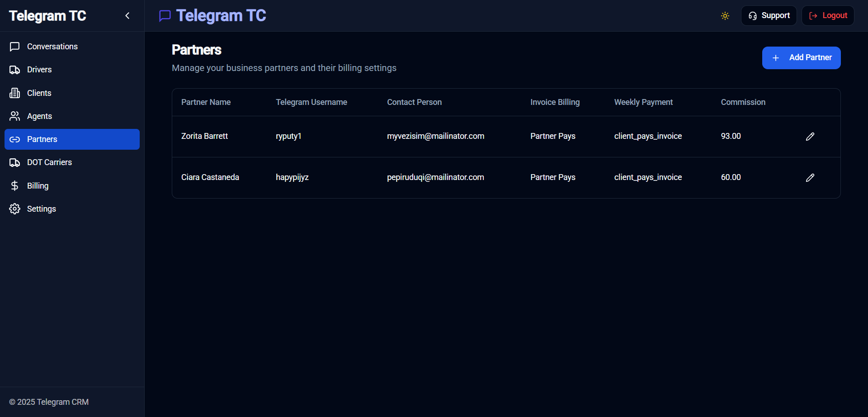
Task: Click the DOT Carriers truck icon
Action: pyautogui.click(x=15, y=162)
